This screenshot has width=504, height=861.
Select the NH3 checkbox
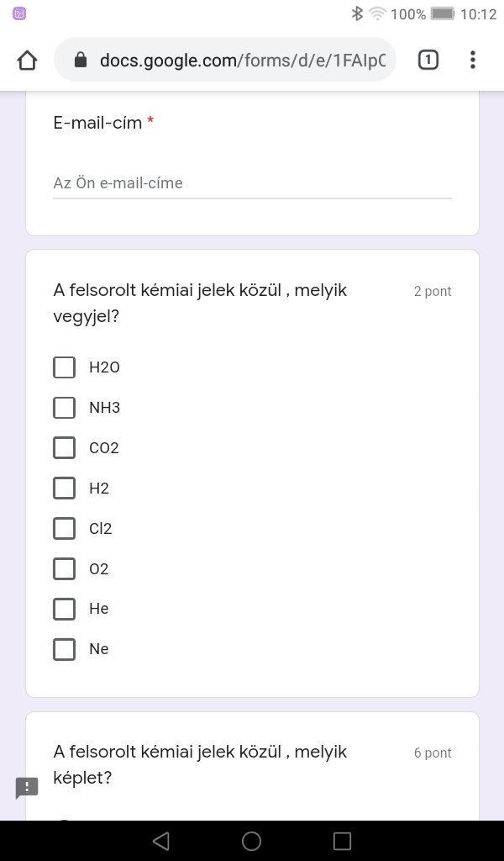coord(65,408)
